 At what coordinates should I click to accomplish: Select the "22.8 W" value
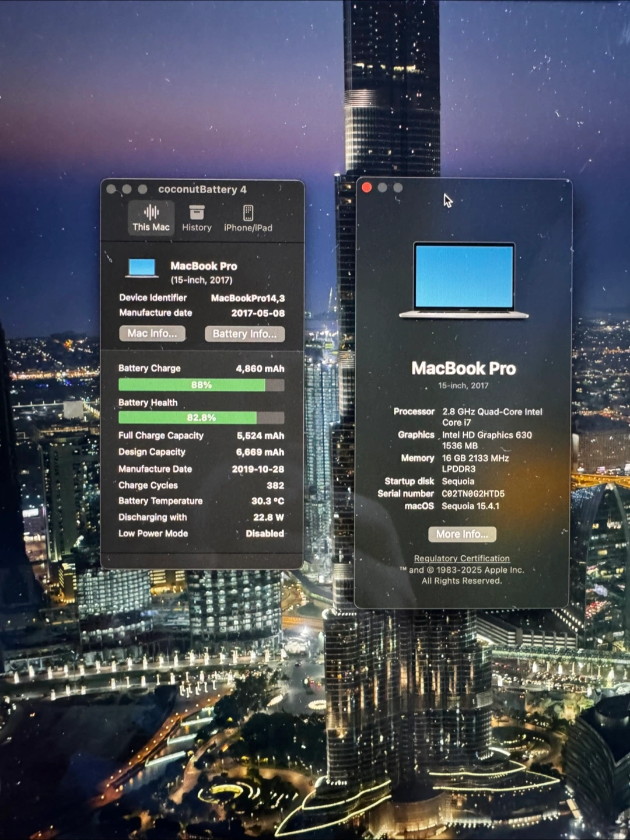coord(268,517)
